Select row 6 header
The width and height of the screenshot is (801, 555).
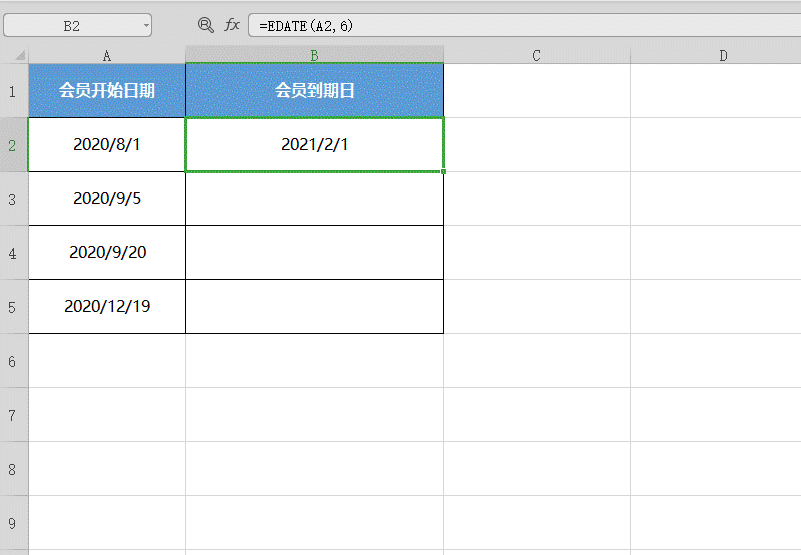click(x=14, y=361)
